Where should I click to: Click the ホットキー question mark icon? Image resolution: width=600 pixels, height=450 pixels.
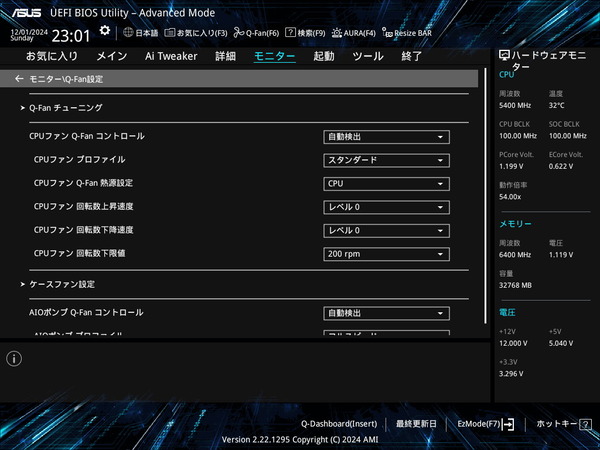[584, 424]
